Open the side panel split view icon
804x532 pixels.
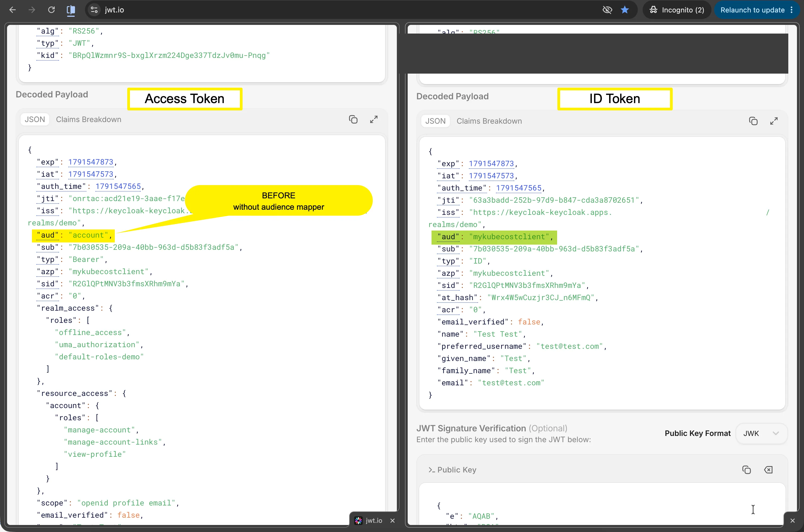click(71, 10)
